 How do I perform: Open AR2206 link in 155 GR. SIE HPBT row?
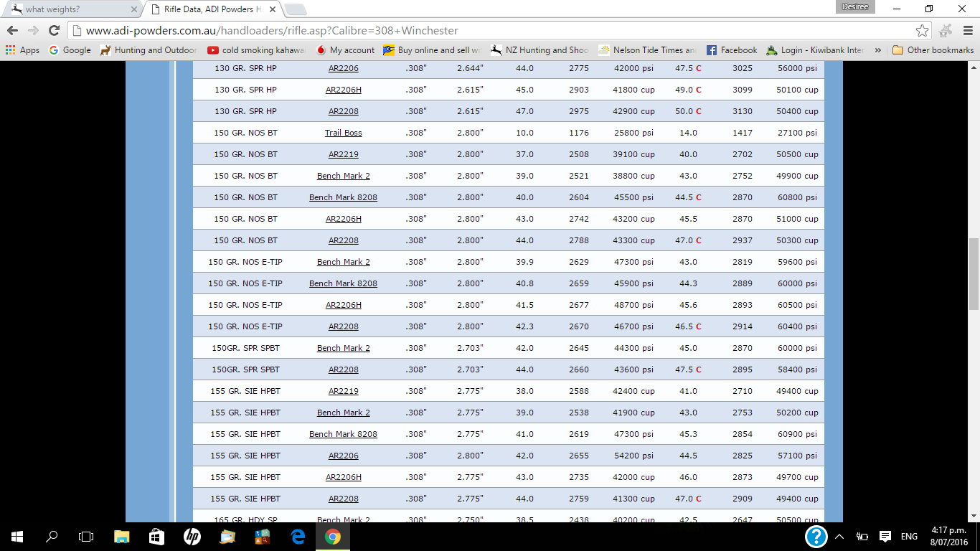(x=343, y=456)
